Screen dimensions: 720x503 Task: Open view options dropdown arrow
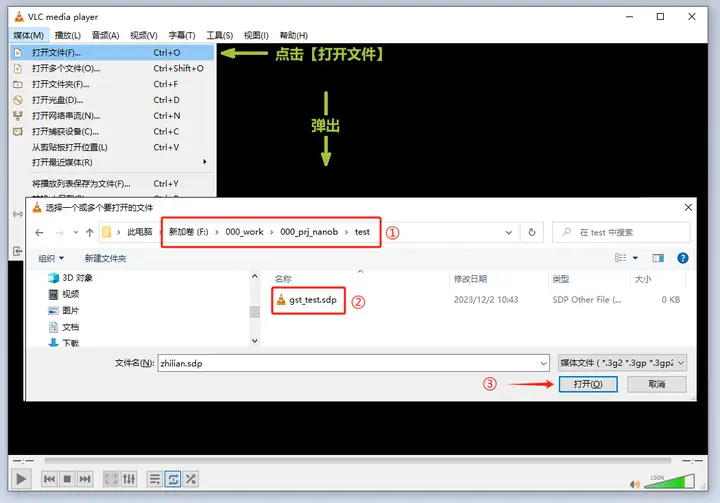click(x=636, y=258)
